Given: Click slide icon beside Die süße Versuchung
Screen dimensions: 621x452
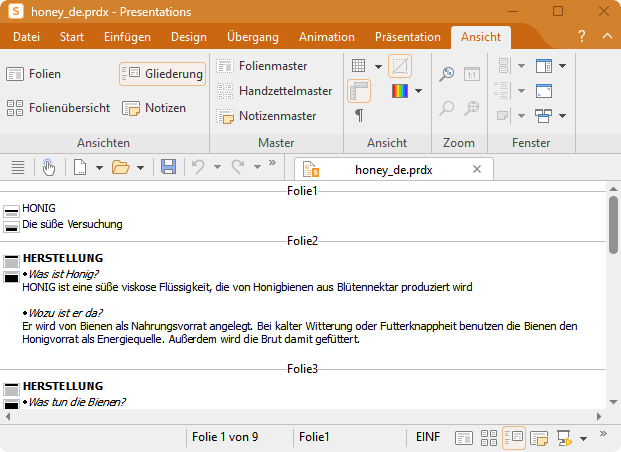Looking at the screenshot, I should tap(11, 227).
